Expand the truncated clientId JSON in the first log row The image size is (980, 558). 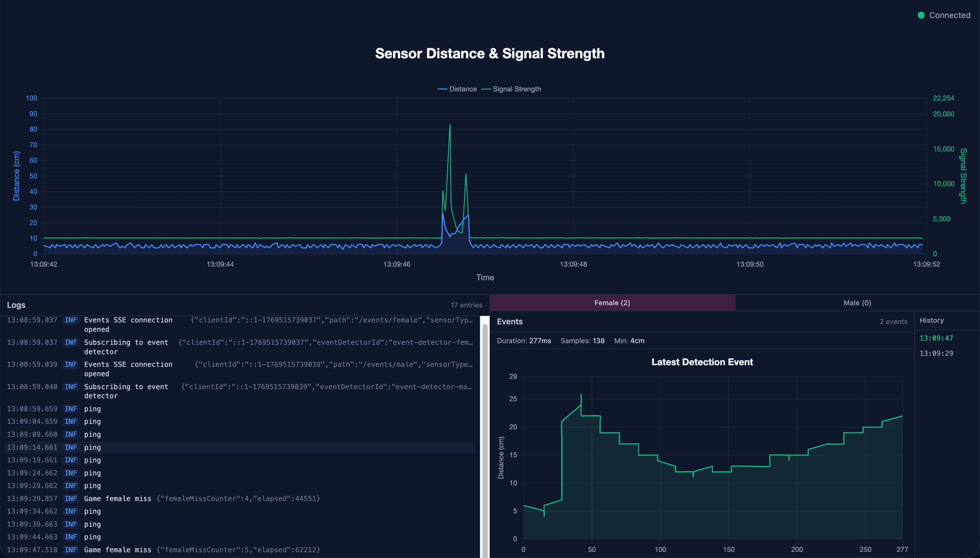point(332,320)
